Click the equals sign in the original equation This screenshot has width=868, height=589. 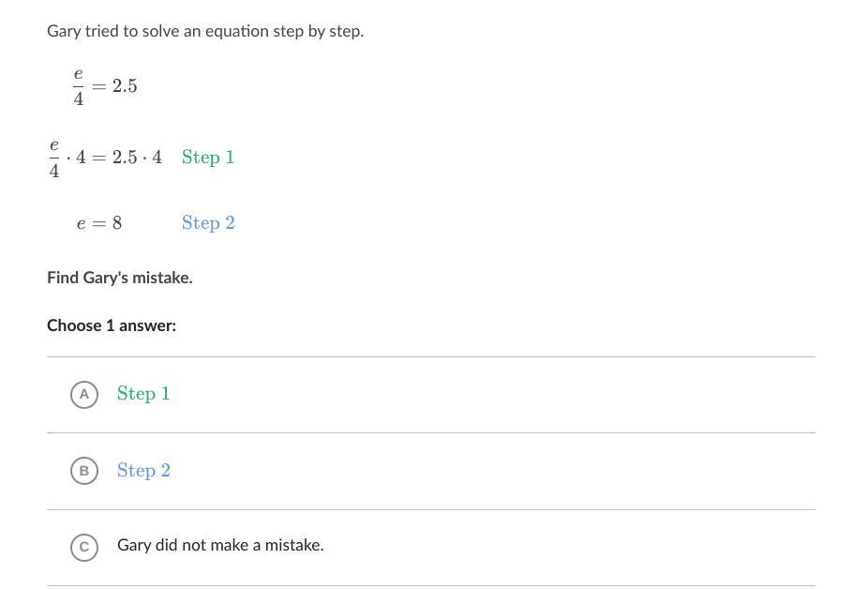coord(98,86)
